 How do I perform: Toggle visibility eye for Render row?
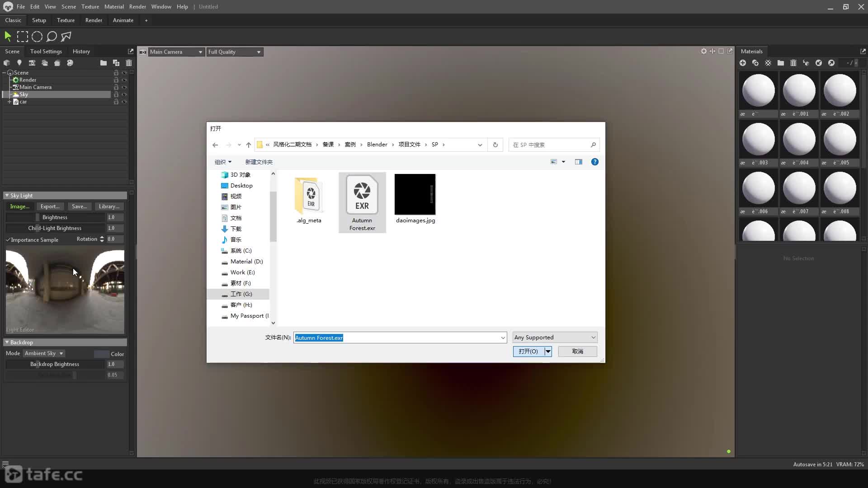(124, 80)
